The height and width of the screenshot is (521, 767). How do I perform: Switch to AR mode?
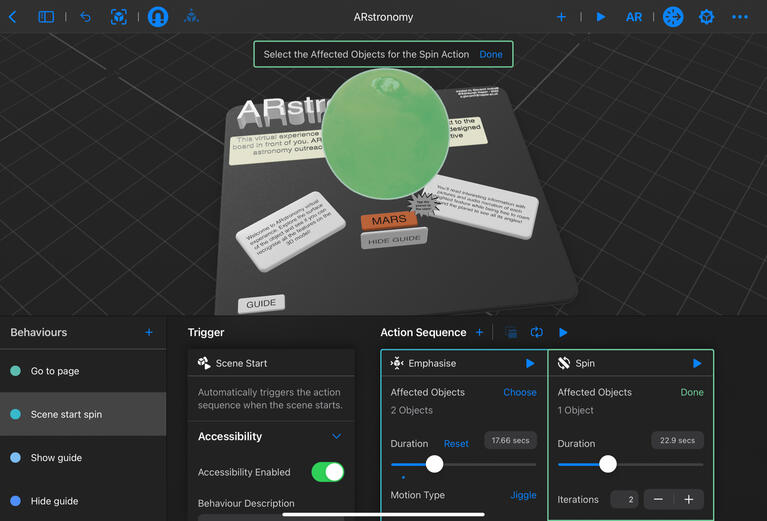tap(633, 17)
